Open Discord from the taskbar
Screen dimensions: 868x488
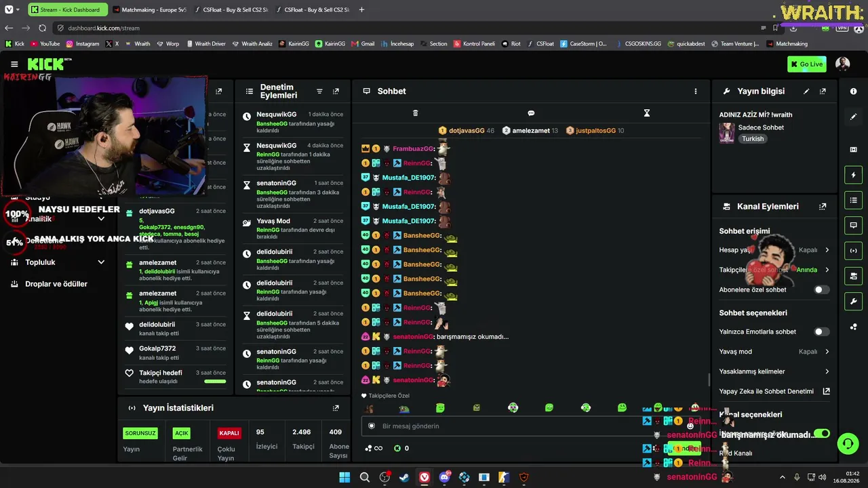point(444,477)
